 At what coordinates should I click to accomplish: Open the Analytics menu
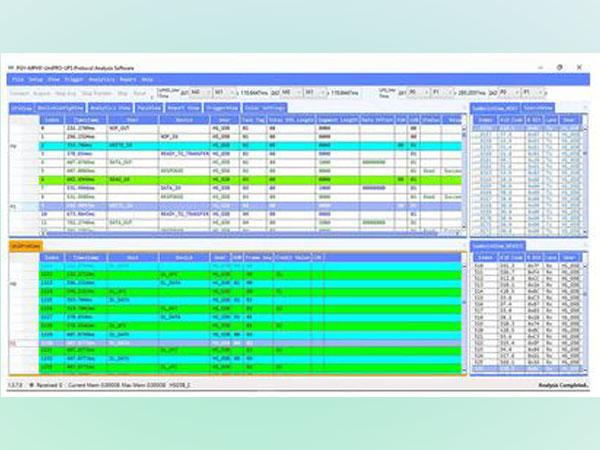click(x=102, y=78)
